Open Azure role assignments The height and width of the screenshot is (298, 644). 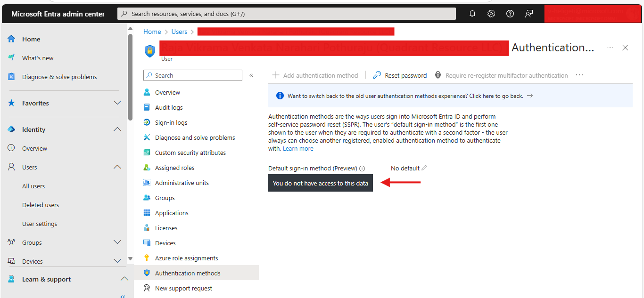coord(186,258)
